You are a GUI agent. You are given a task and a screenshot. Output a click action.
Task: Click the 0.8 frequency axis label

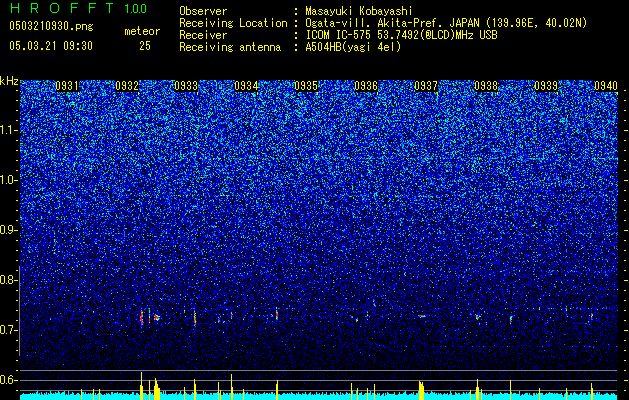[7, 280]
